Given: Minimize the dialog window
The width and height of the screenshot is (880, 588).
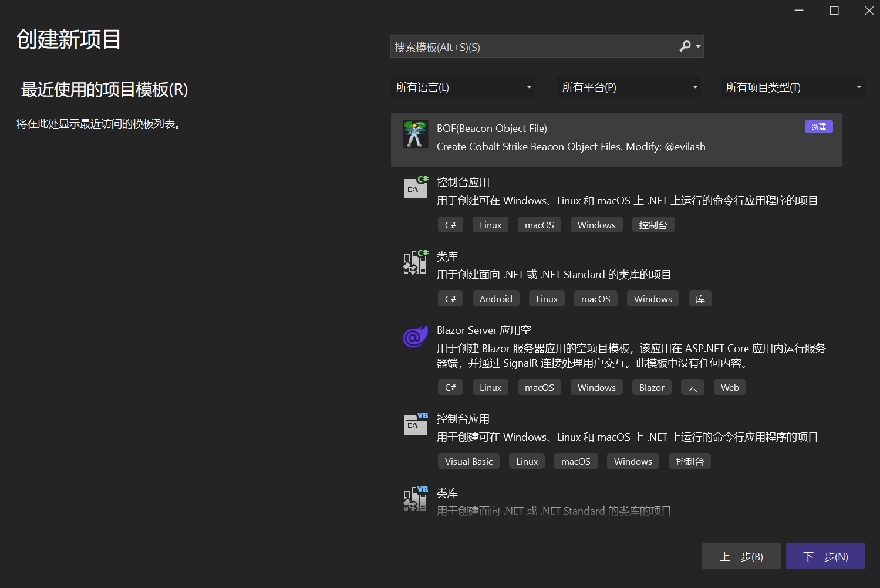Looking at the screenshot, I should 799,11.
